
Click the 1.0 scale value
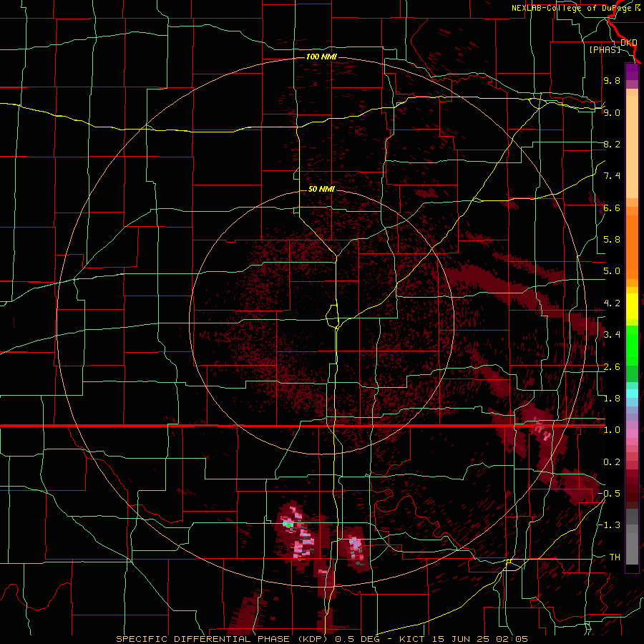coord(612,430)
